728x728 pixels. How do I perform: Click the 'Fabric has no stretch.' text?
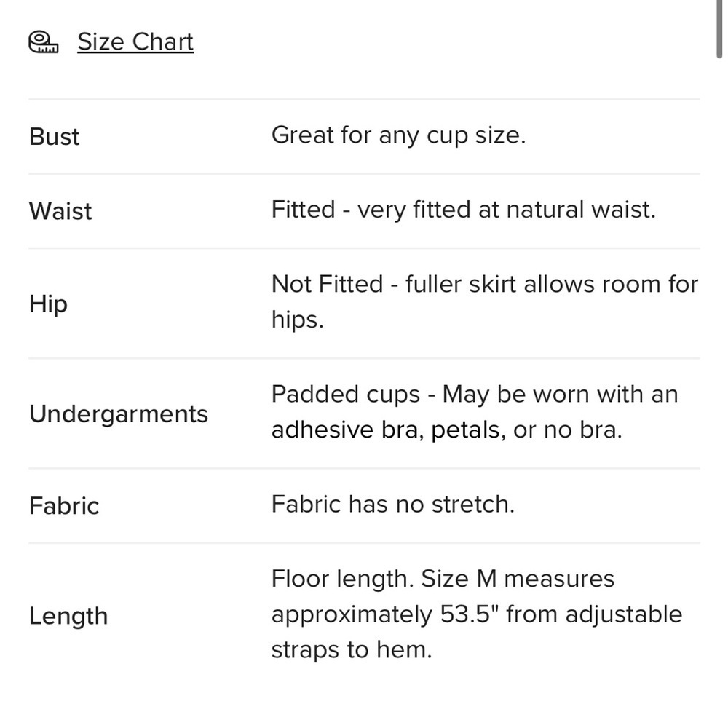click(x=393, y=505)
